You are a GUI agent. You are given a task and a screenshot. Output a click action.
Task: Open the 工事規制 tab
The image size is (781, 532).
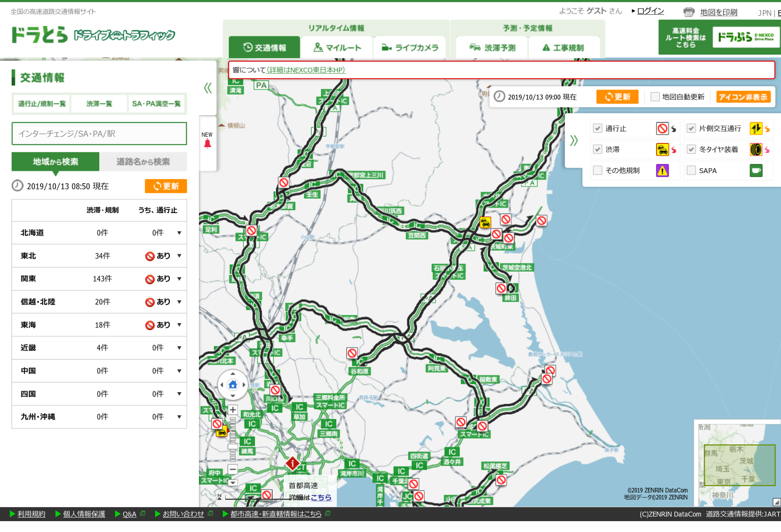(564, 47)
